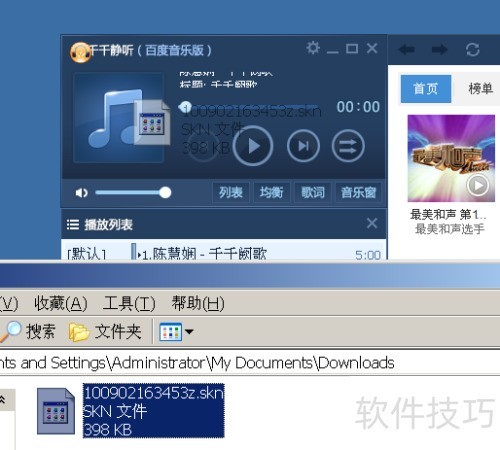Adjust the volume slider knob
500x450 pixels.
[x=165, y=192]
